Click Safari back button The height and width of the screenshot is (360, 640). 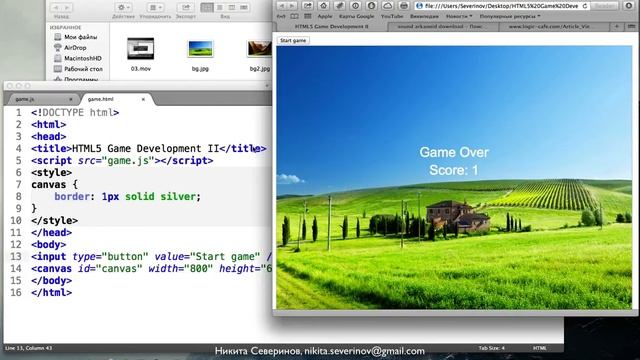(281, 6)
